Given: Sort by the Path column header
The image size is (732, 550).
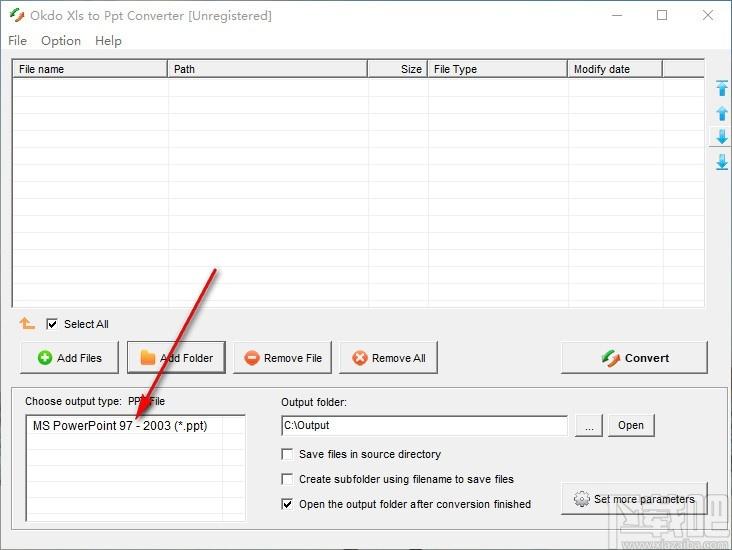Looking at the screenshot, I should coord(267,69).
